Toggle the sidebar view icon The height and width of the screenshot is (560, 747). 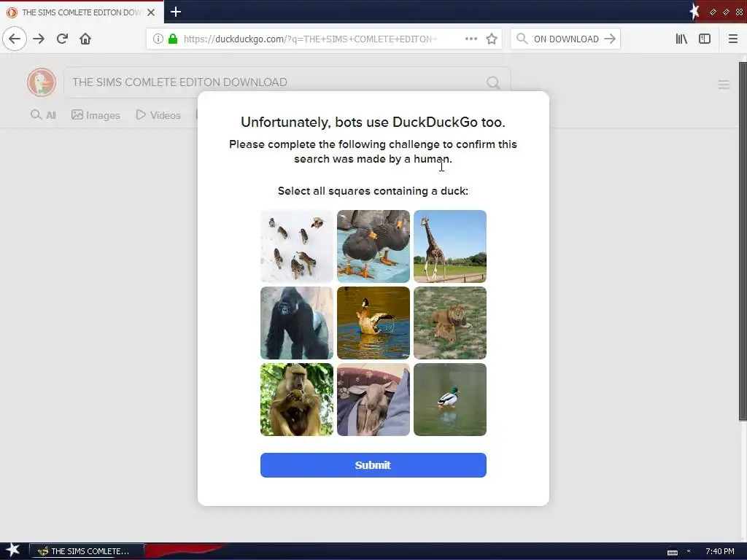[705, 39]
